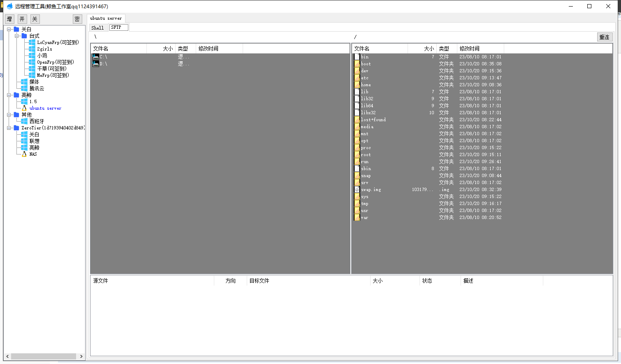Click the Windows icon beside LoCyanFrp(可签到)

pos(32,42)
